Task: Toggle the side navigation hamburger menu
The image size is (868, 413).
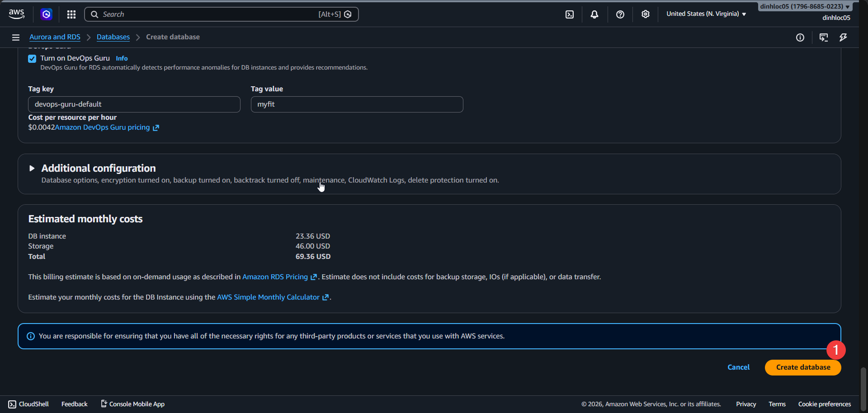Action: tap(16, 38)
